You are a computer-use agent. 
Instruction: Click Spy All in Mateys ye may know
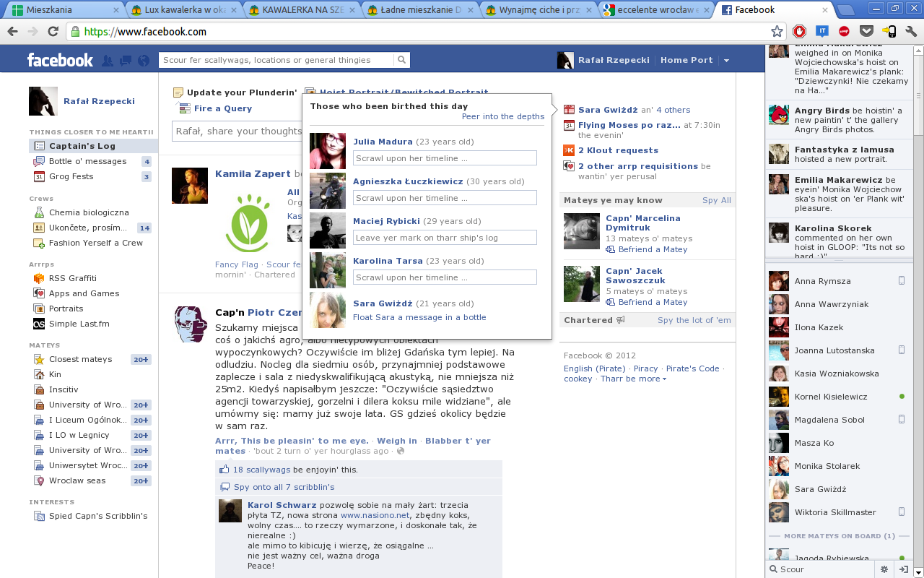pos(717,200)
